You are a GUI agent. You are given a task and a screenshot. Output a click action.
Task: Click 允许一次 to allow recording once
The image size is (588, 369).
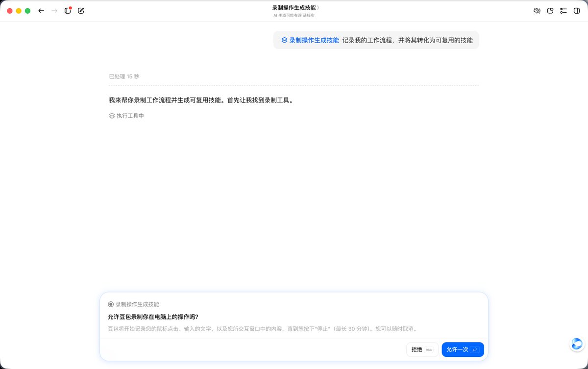463,349
